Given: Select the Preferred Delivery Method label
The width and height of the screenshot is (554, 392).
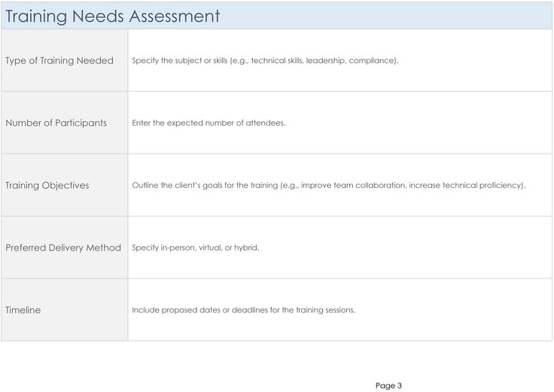Looking at the screenshot, I should tap(63, 248).
